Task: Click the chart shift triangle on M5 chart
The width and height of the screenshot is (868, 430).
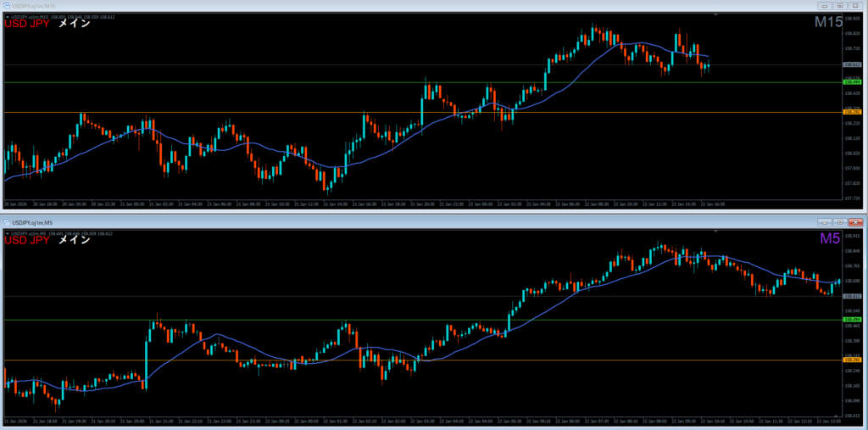Action: click(x=716, y=230)
